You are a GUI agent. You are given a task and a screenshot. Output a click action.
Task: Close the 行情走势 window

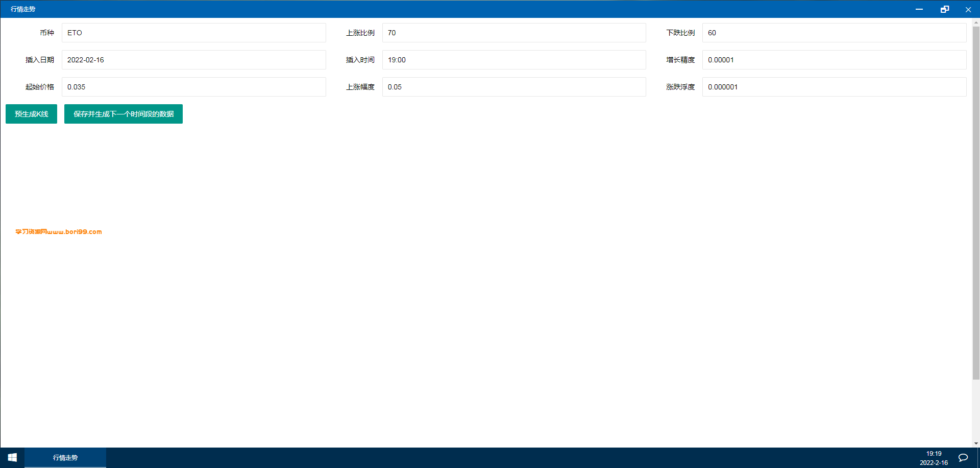[x=968, y=9]
